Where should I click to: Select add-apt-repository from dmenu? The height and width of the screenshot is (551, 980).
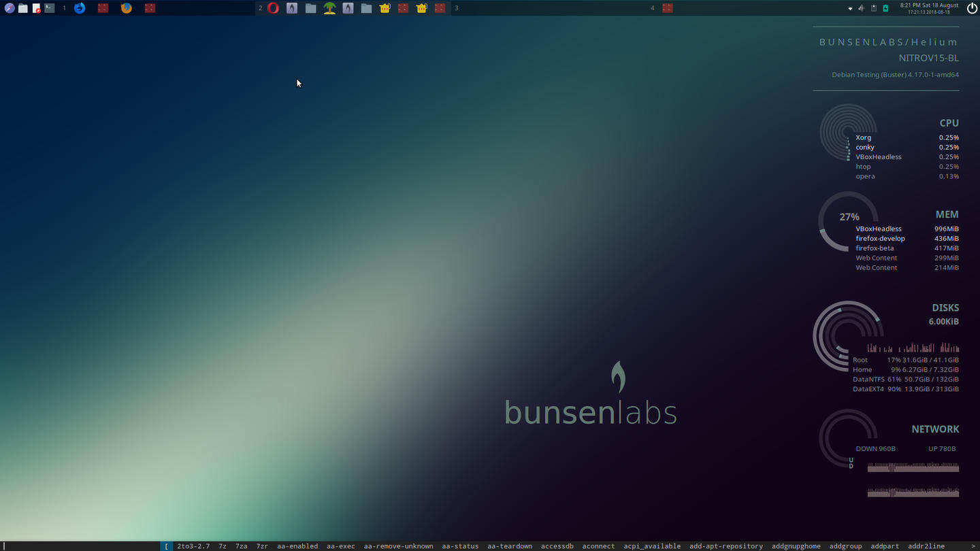[726, 546]
